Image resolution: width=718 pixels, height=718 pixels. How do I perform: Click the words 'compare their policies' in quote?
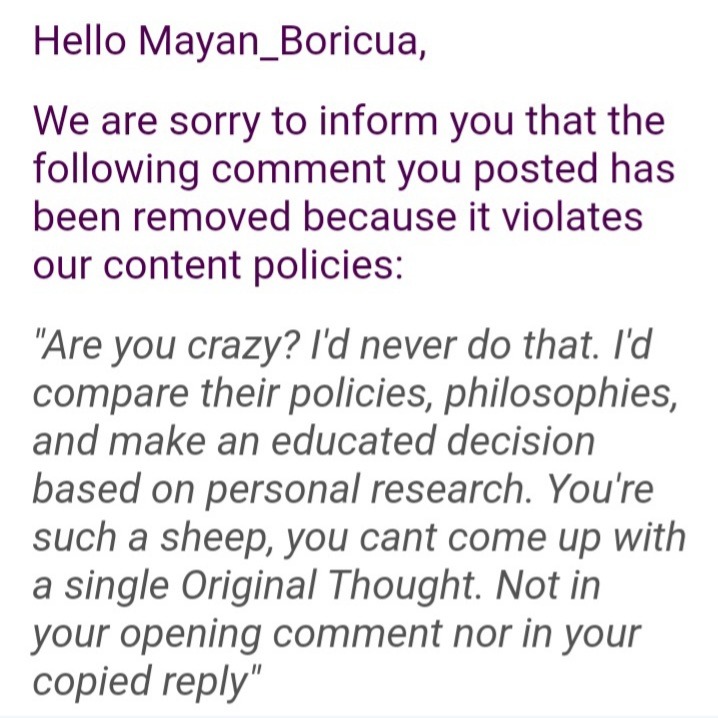[x=229, y=394]
